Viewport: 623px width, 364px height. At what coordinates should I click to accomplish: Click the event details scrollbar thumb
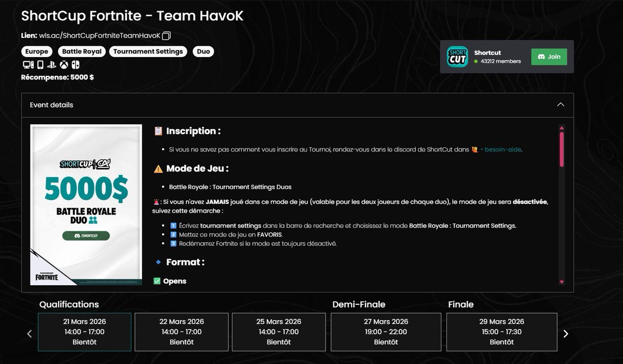[561, 149]
